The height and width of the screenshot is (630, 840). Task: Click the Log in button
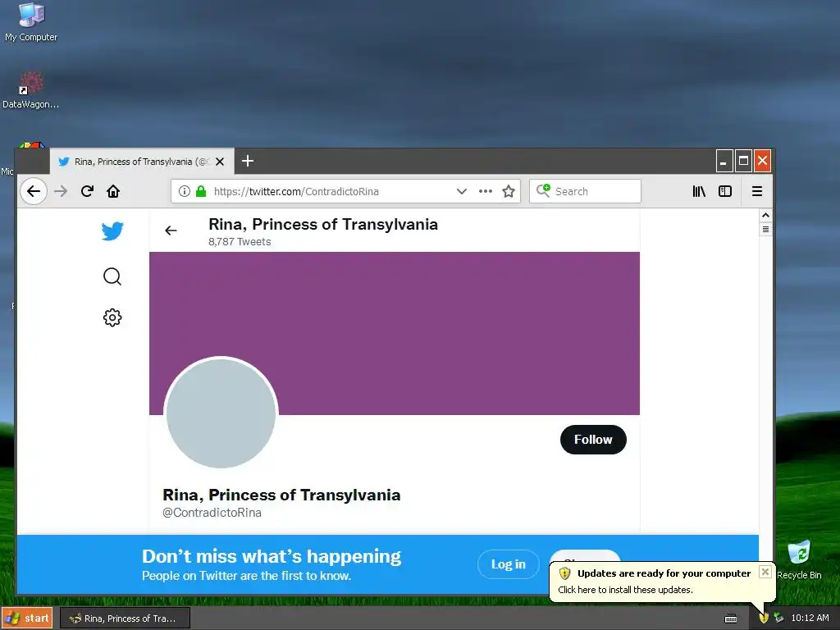[508, 564]
